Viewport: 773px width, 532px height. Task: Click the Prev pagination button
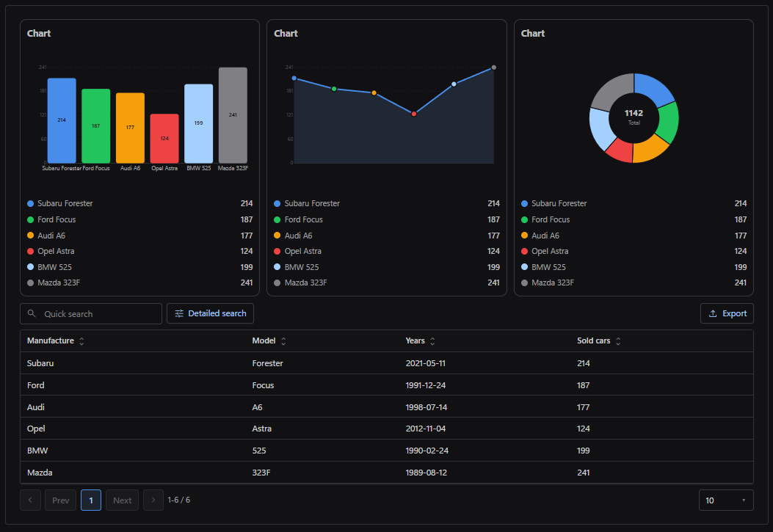pos(61,500)
